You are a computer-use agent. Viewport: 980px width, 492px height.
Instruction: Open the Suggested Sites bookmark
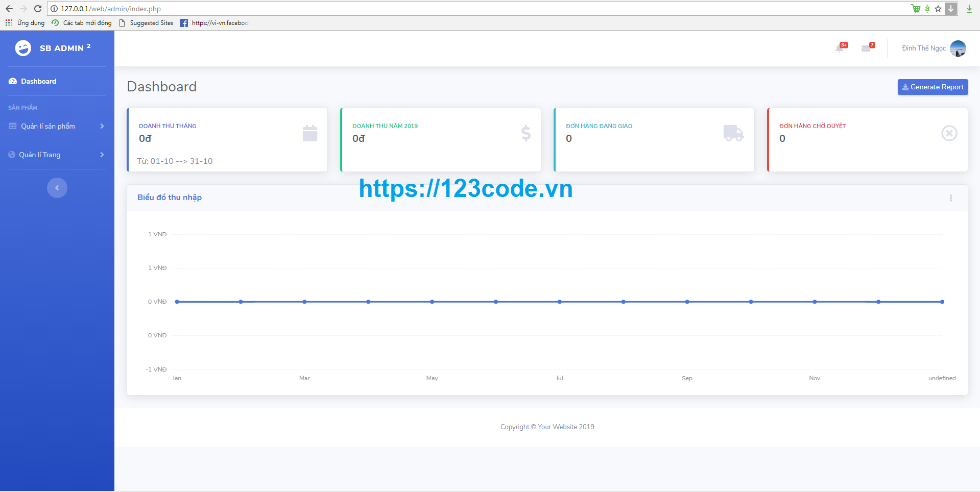click(x=151, y=22)
